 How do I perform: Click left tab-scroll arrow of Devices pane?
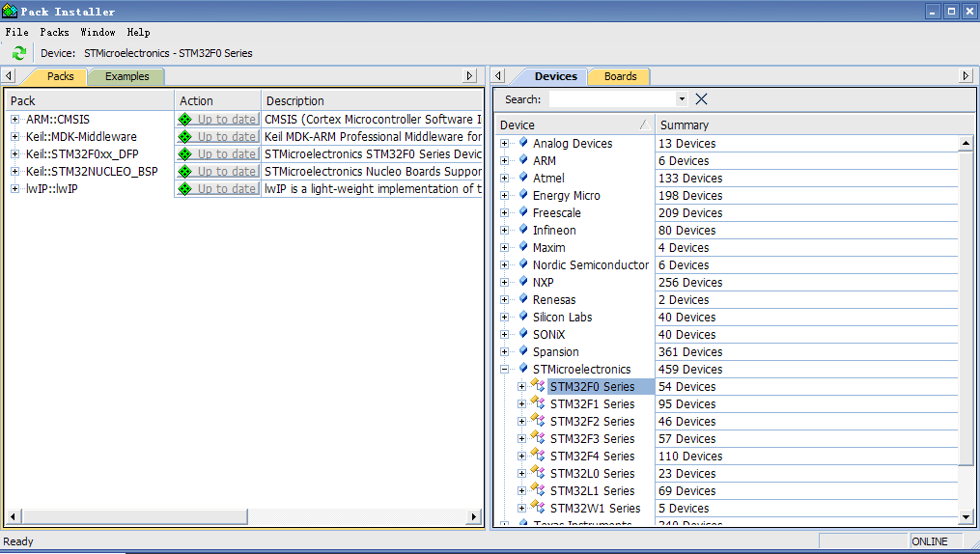pyautogui.click(x=497, y=75)
